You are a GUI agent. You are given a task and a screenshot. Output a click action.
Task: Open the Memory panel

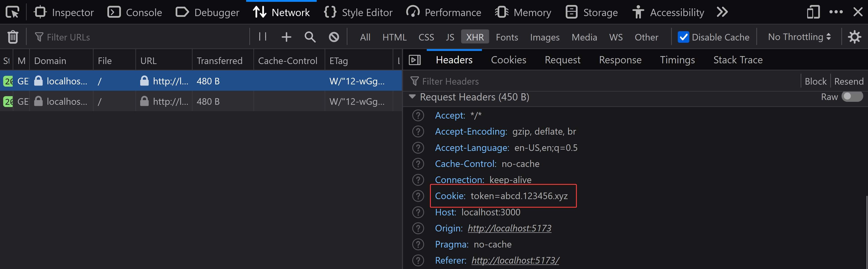pos(523,12)
